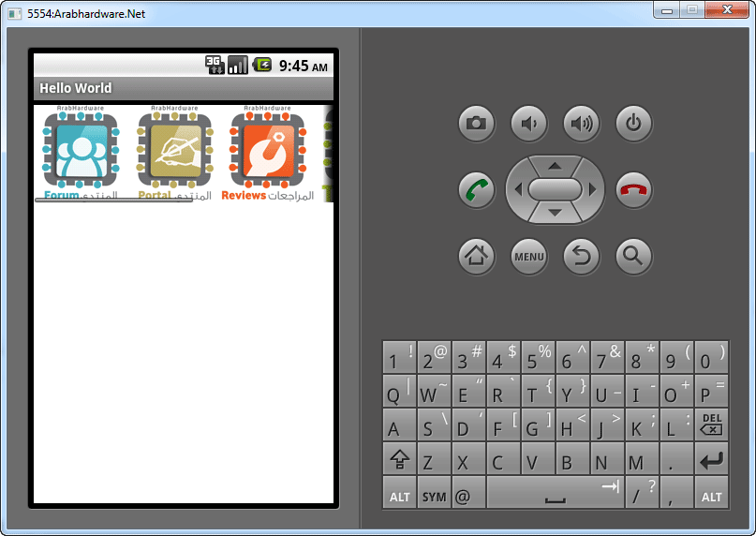This screenshot has width=756, height=536.
Task: Click the P key
Action: click(x=712, y=391)
